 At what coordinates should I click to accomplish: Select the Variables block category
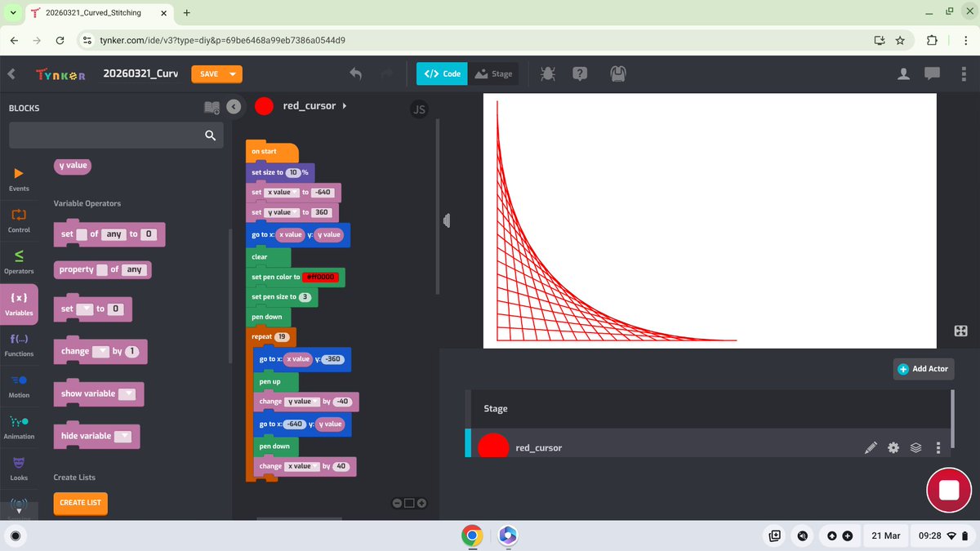click(19, 303)
